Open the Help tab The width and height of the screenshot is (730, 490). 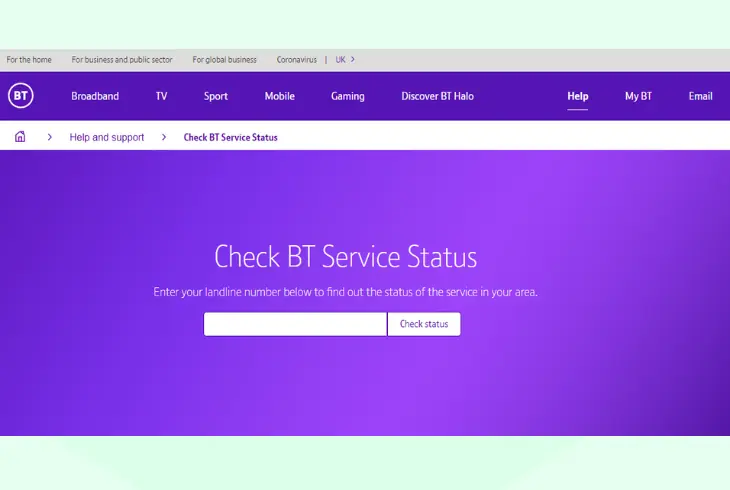coord(577,96)
